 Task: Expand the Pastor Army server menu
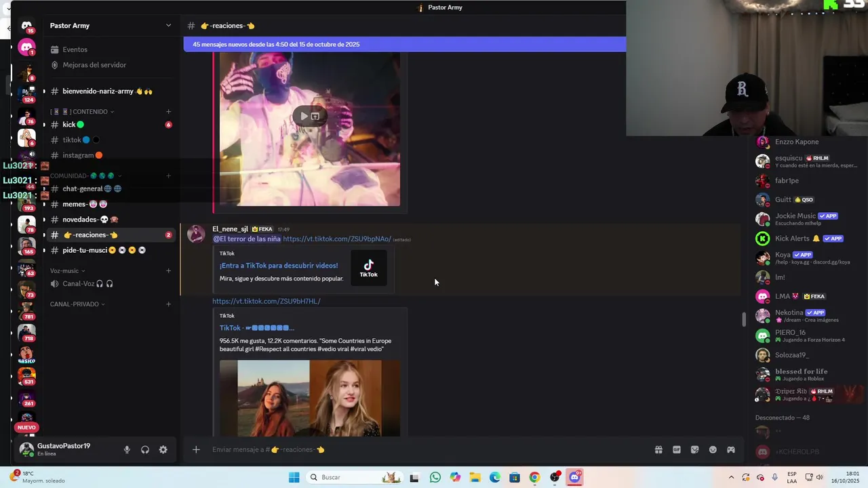[x=111, y=26]
